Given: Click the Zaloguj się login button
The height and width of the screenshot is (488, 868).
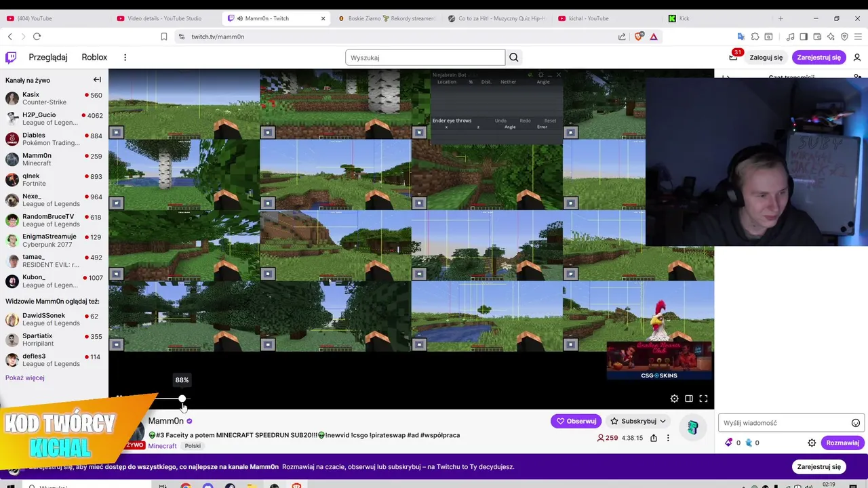Looking at the screenshot, I should pyautogui.click(x=766, y=58).
